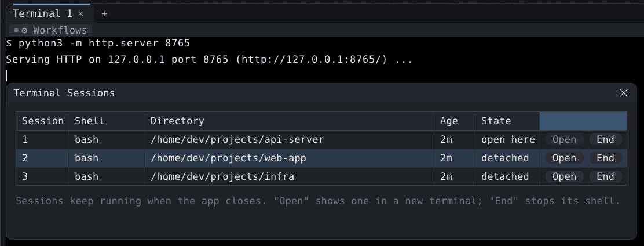Click the bash shell cell of session 1

pyautogui.click(x=107, y=139)
